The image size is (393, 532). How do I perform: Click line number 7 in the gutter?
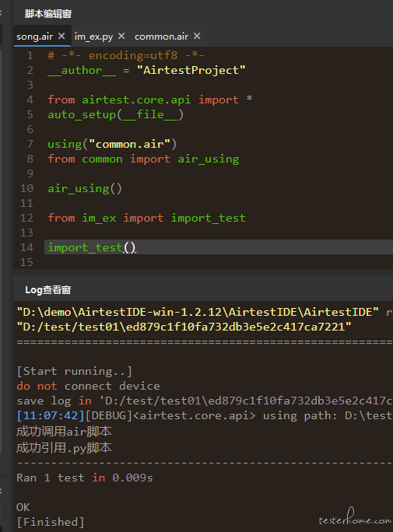(x=30, y=144)
